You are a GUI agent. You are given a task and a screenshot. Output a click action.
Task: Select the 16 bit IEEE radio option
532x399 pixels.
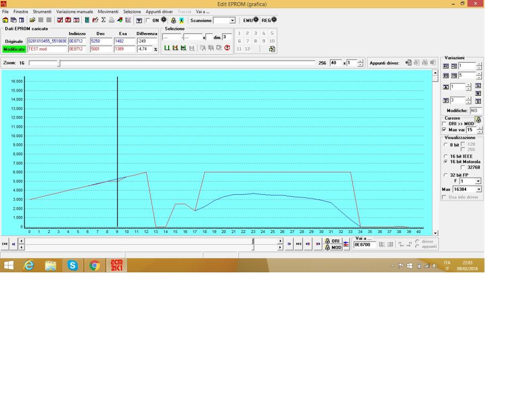[x=445, y=156]
